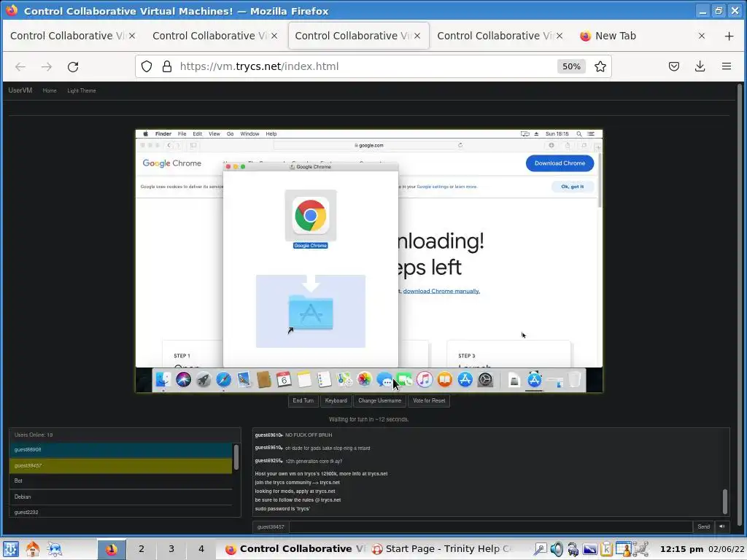This screenshot has height=560, width=747.
Task: Open the Contacts book icon in dock
Action: (x=263, y=379)
